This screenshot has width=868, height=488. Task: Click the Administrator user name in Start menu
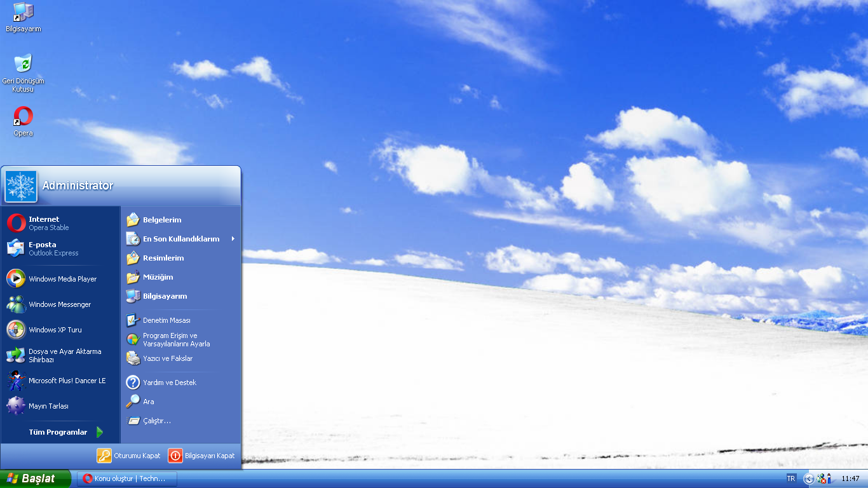pyautogui.click(x=78, y=186)
